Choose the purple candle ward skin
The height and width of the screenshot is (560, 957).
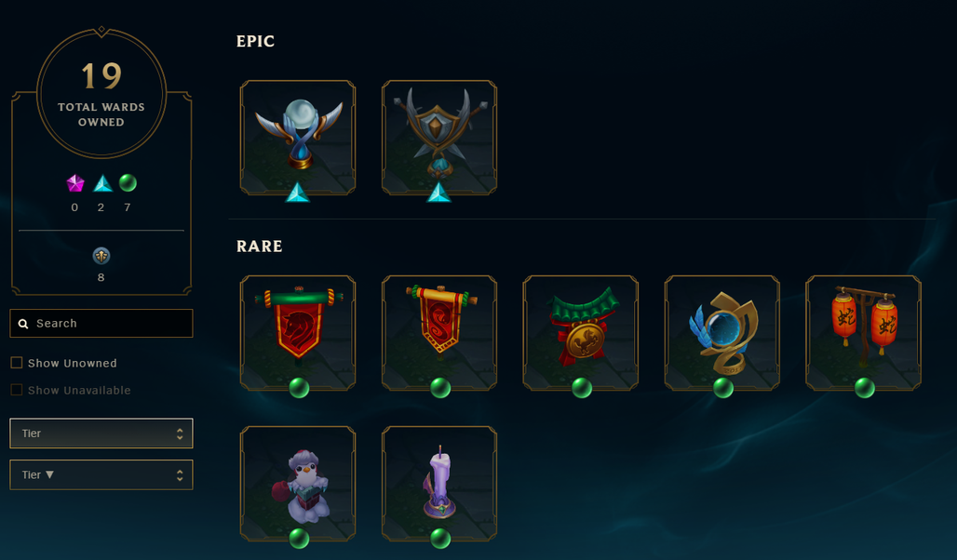coord(439,484)
